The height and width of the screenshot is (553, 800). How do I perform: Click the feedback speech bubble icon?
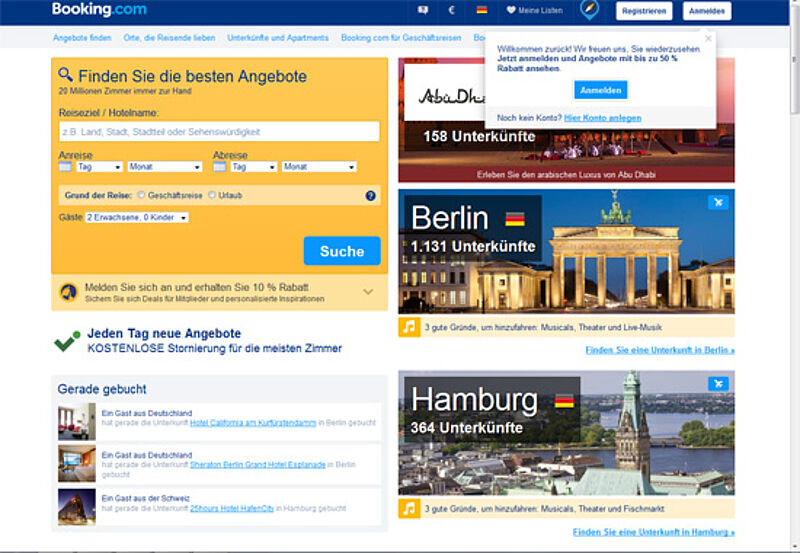point(422,11)
